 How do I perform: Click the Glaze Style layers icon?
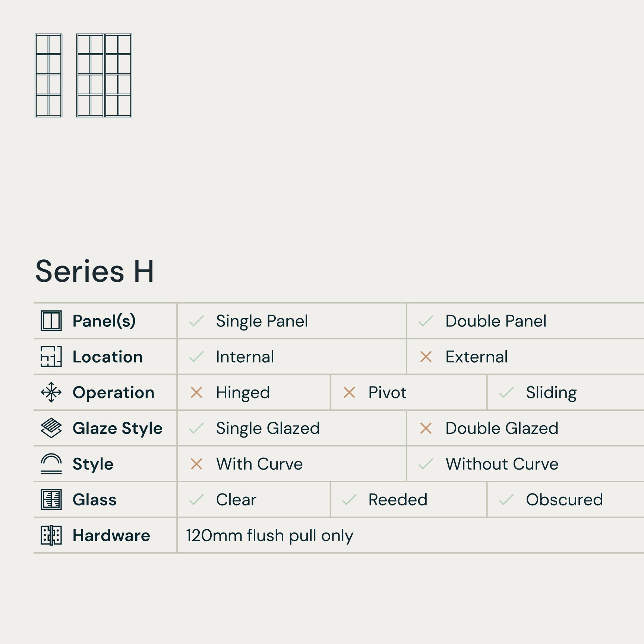coord(51,428)
